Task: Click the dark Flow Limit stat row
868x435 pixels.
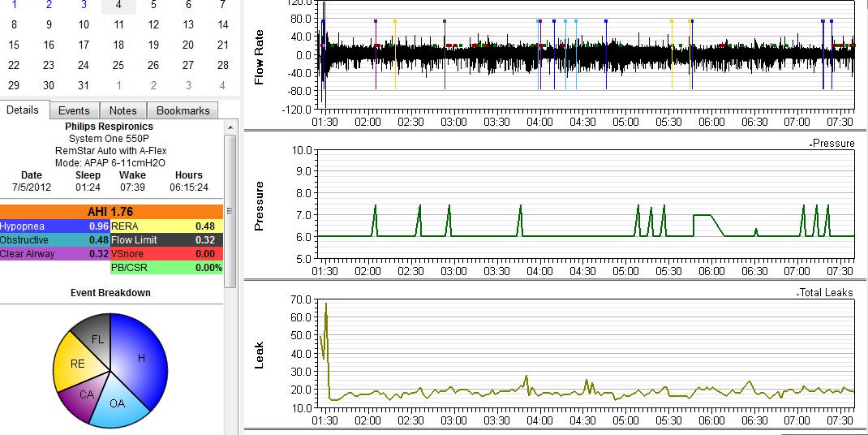Action: point(166,240)
